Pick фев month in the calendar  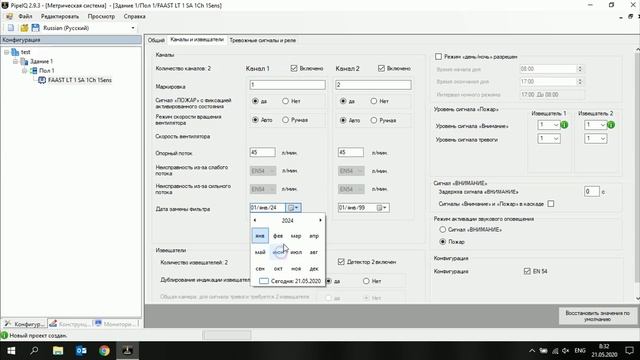[x=278, y=236]
